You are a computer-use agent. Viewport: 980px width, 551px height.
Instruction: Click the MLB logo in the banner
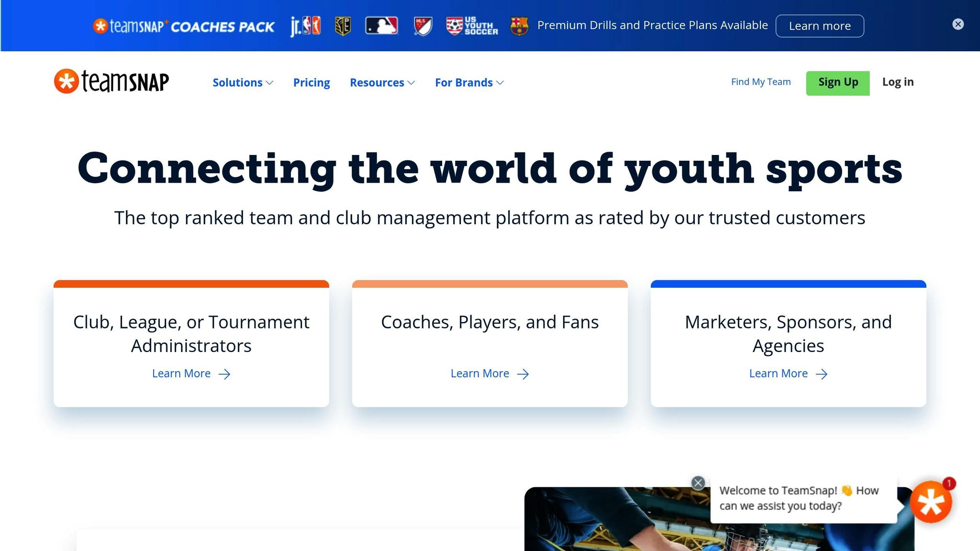click(381, 25)
